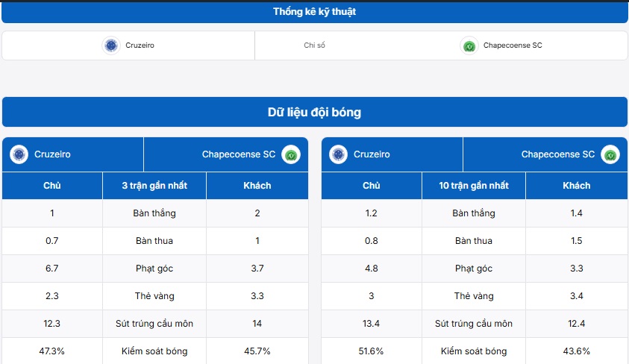Click home yellow cards value 2.3

52,296
